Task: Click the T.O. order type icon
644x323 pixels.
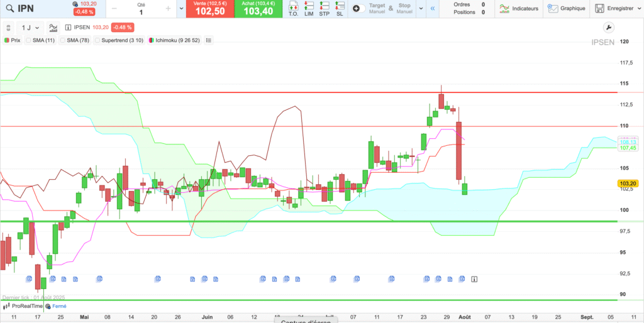Action: [x=293, y=9]
